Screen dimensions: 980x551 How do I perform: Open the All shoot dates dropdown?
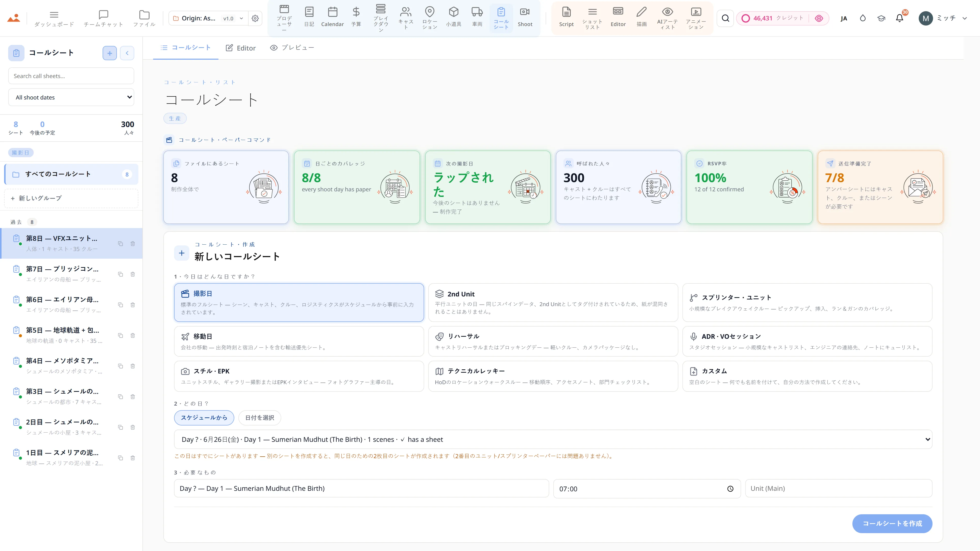point(71,97)
